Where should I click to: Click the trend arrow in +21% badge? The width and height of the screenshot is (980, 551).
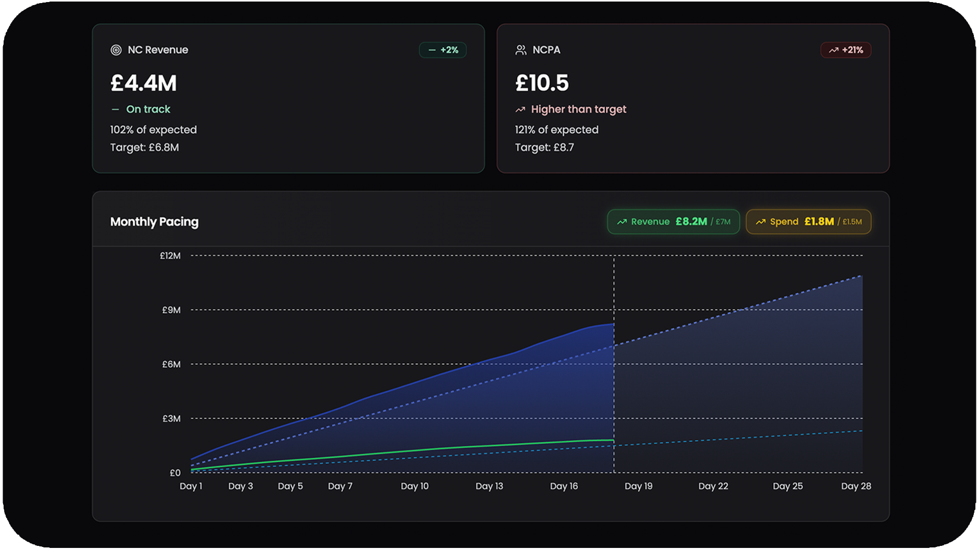tap(834, 50)
